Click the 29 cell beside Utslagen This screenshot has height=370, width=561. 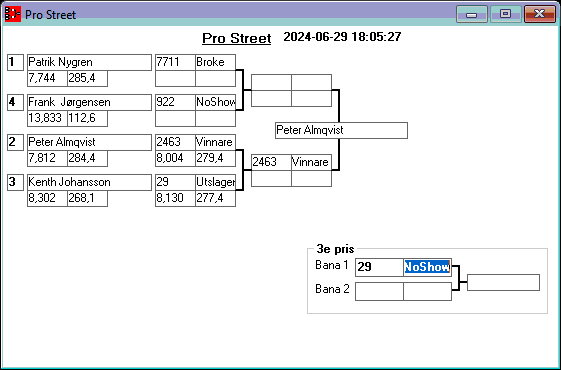[x=175, y=182]
